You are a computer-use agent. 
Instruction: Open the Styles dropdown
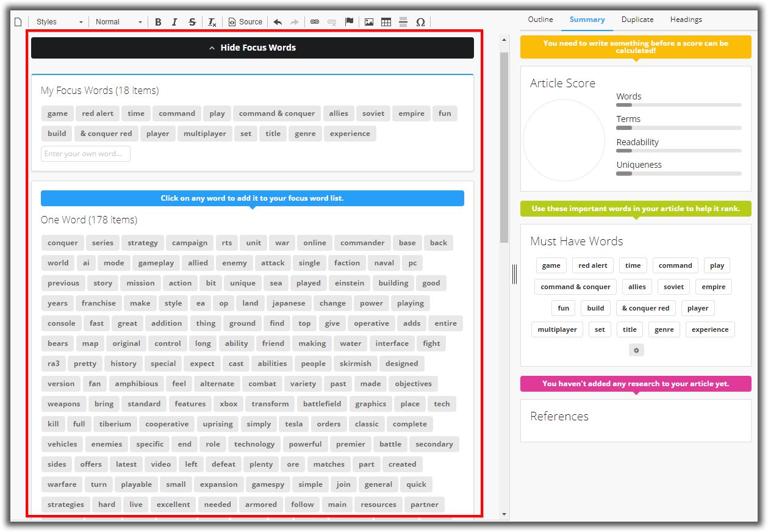click(x=59, y=22)
